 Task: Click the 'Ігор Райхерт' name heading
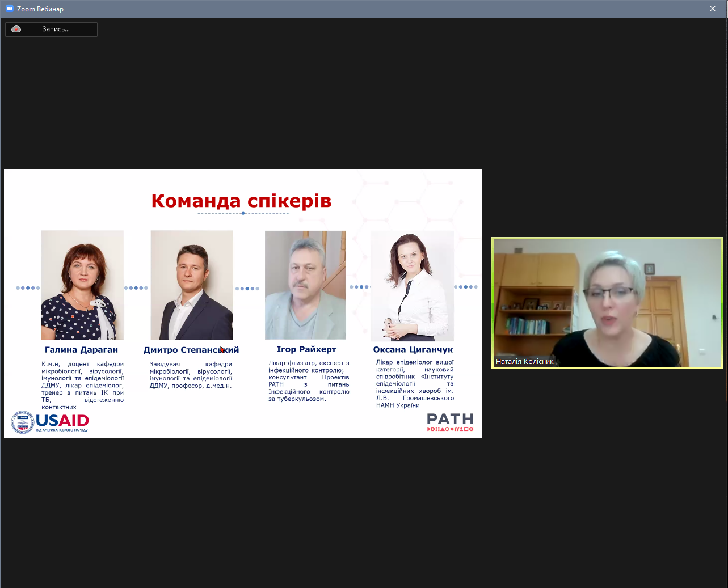point(306,349)
